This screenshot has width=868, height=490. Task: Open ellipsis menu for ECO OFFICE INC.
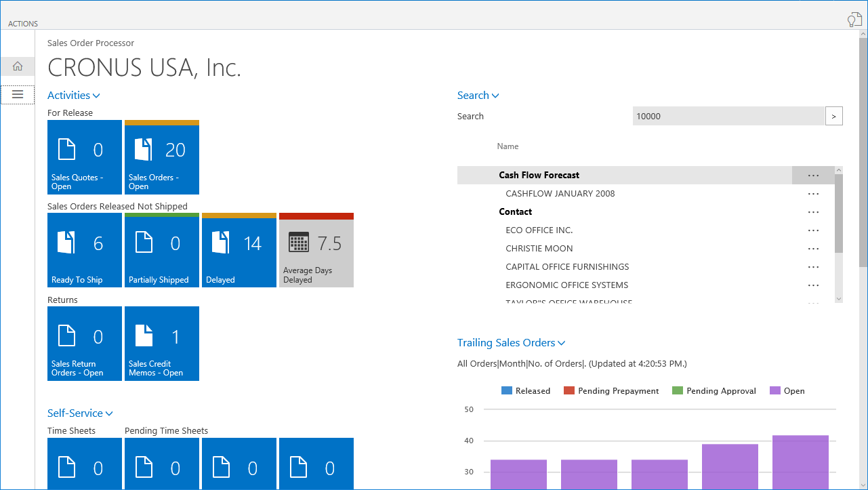(x=813, y=230)
